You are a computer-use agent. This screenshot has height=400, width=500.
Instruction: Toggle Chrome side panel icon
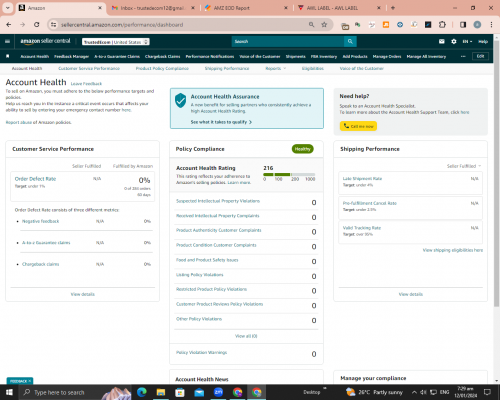(x=463, y=25)
